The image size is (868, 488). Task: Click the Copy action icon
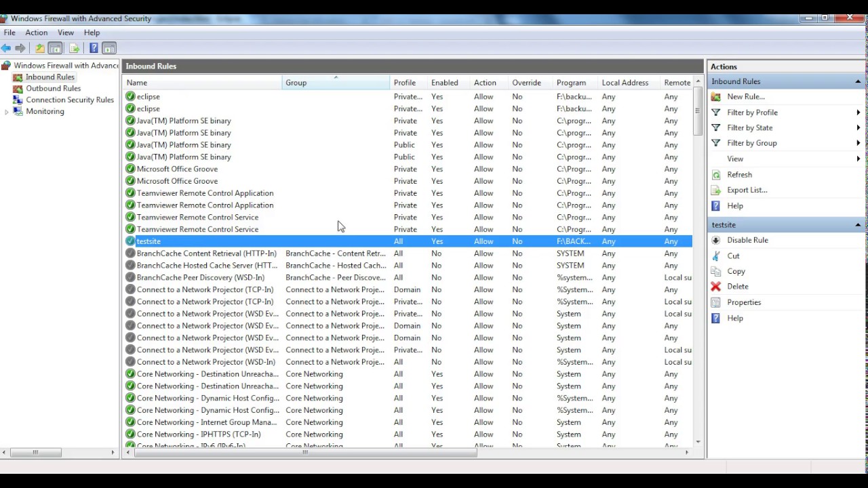[x=715, y=272]
